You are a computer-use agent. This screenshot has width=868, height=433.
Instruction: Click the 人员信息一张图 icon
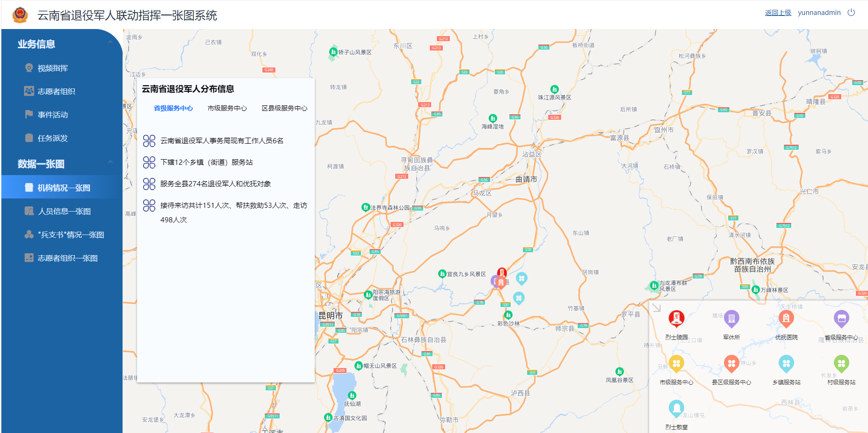coord(29,211)
